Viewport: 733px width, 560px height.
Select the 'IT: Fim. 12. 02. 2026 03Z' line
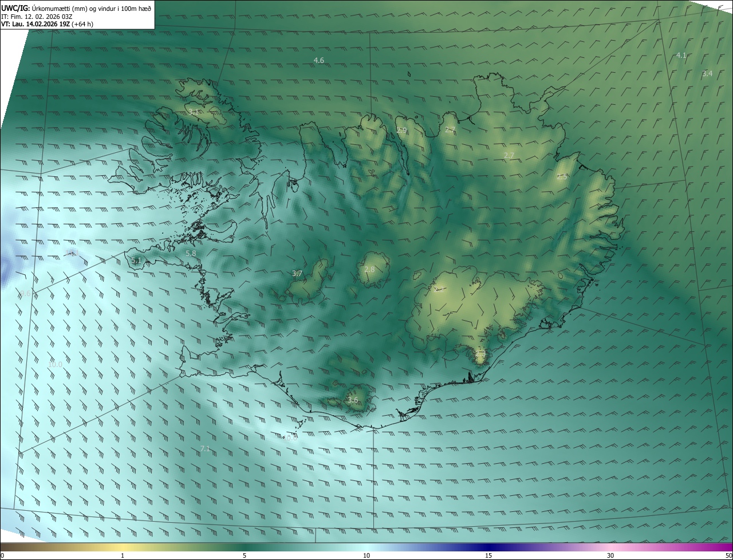coord(37,17)
